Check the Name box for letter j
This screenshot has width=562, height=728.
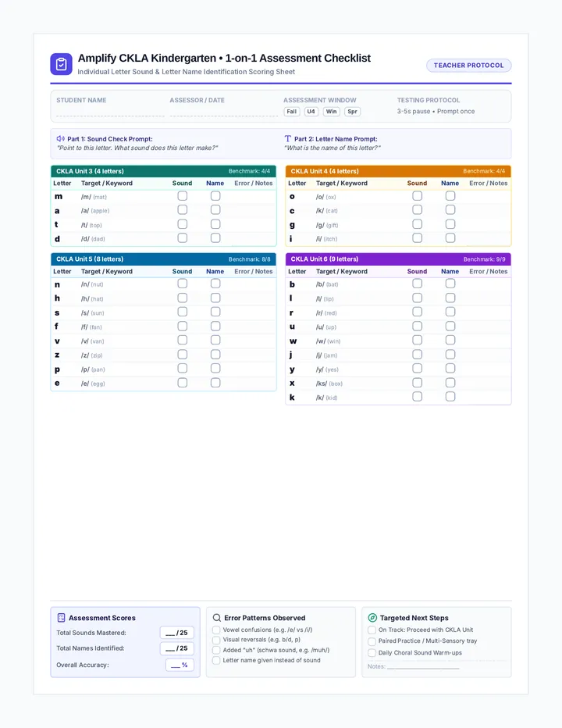pos(450,355)
